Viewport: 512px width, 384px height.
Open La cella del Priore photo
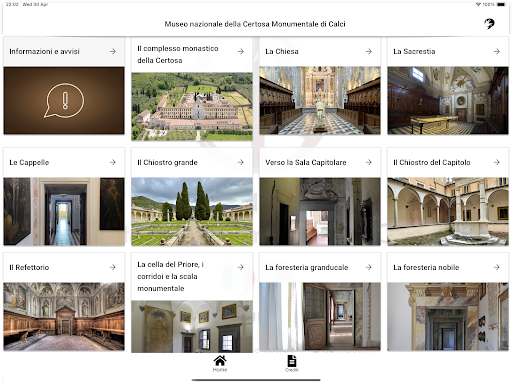click(x=192, y=327)
